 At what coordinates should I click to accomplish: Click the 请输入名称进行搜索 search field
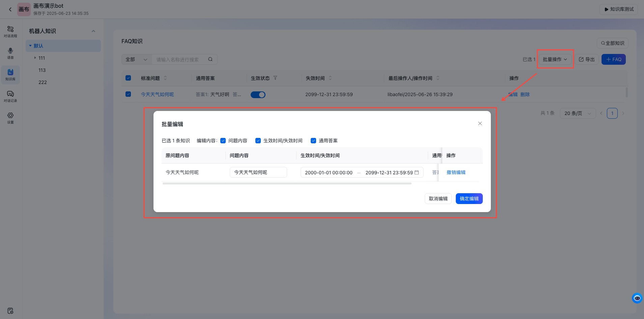[x=179, y=59]
